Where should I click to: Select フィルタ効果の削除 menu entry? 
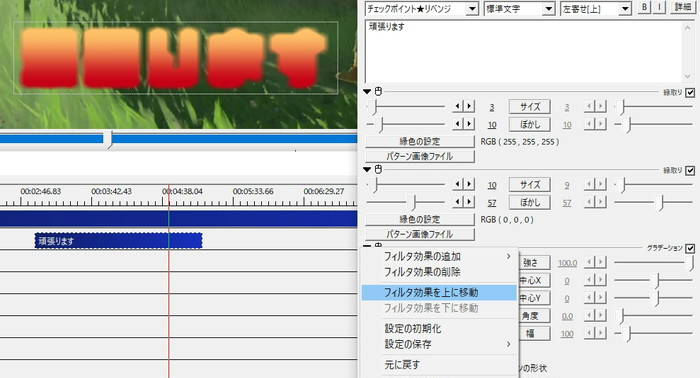pos(422,272)
